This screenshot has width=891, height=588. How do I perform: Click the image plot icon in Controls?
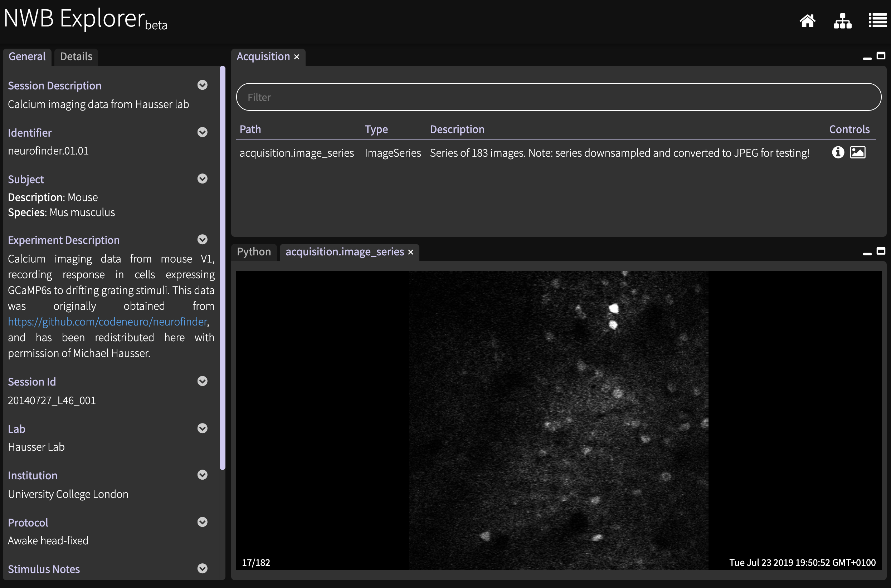[858, 152]
